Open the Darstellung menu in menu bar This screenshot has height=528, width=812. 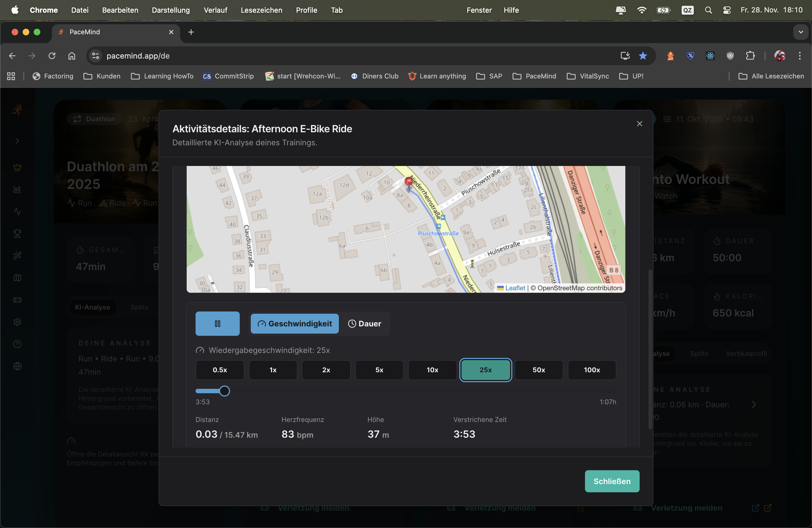171,10
